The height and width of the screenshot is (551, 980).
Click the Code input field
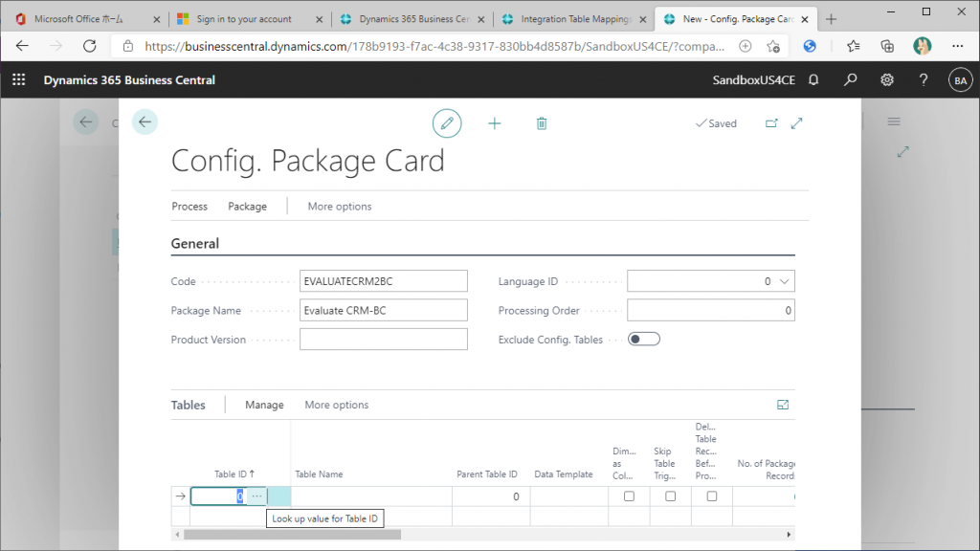coord(383,281)
